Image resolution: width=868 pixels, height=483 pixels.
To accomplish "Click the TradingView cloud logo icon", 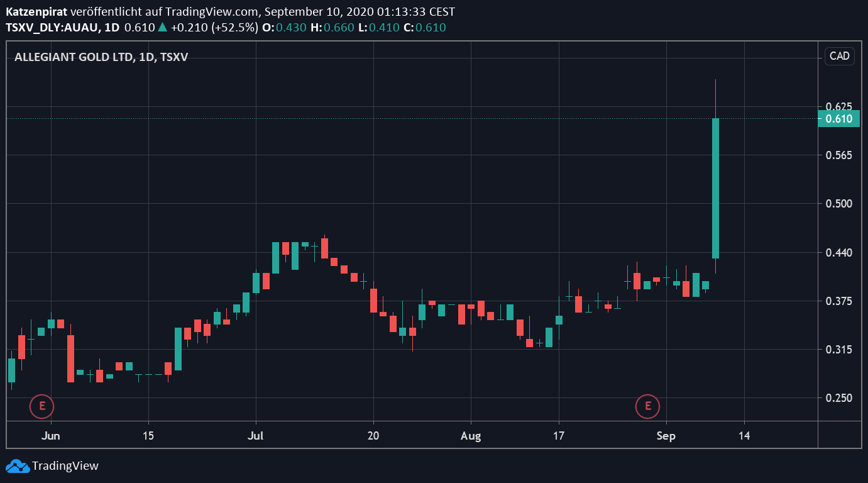I will pos(17,466).
